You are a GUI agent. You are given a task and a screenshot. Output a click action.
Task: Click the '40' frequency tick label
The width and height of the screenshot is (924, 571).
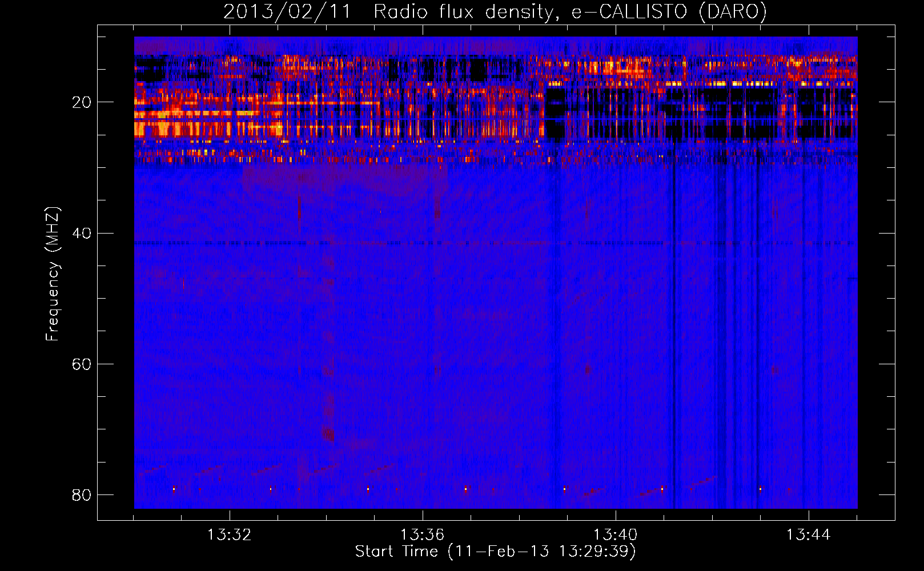coord(82,233)
